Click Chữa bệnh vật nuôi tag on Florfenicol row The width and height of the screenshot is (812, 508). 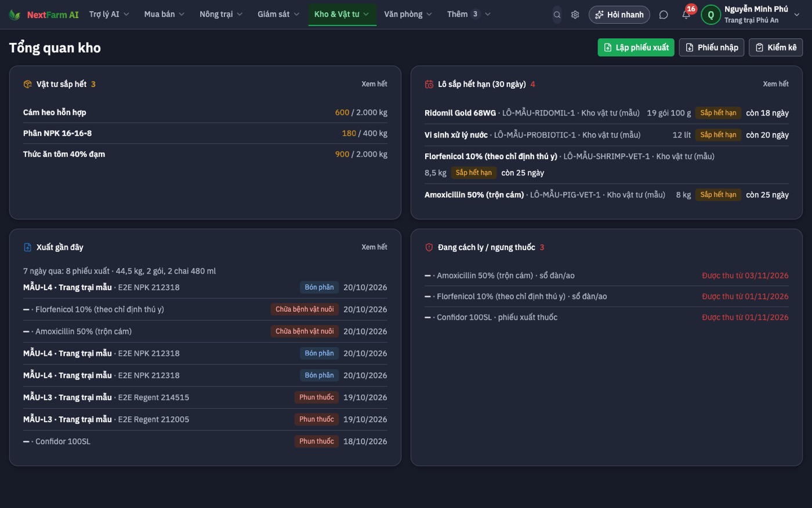pos(304,309)
